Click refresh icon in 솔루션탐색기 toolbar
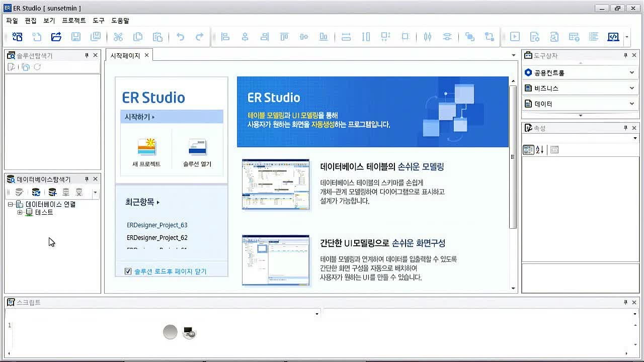The width and height of the screenshot is (644, 362). coord(37,67)
